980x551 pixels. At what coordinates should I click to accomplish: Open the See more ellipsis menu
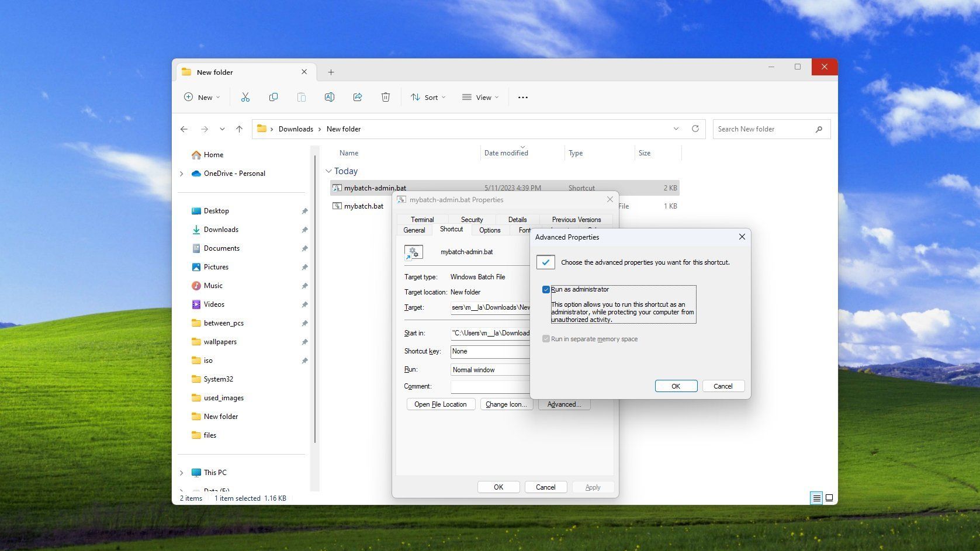click(x=522, y=98)
